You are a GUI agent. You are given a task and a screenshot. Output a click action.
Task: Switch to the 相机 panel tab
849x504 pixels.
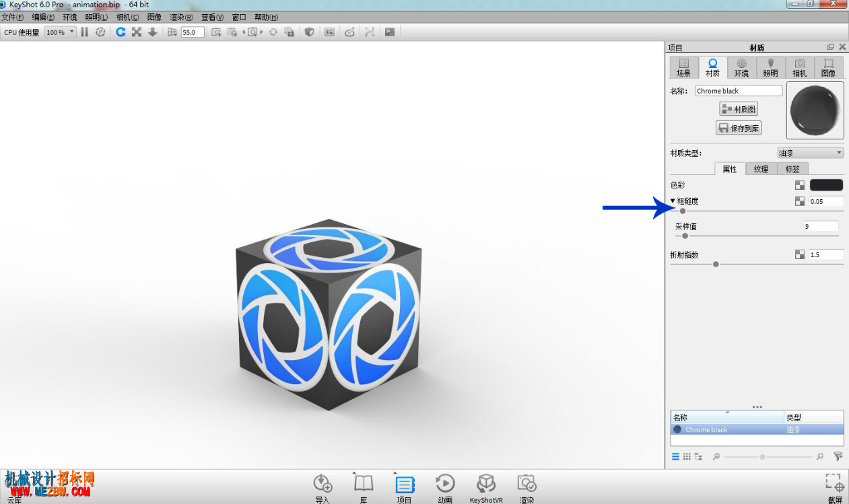coord(800,67)
